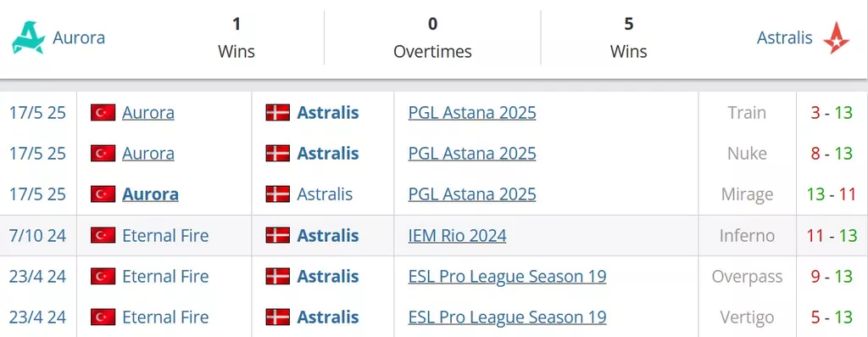This screenshot has height=337, width=868.
Task: Click the Turkish flag in Inferno row
Action: coord(103,236)
